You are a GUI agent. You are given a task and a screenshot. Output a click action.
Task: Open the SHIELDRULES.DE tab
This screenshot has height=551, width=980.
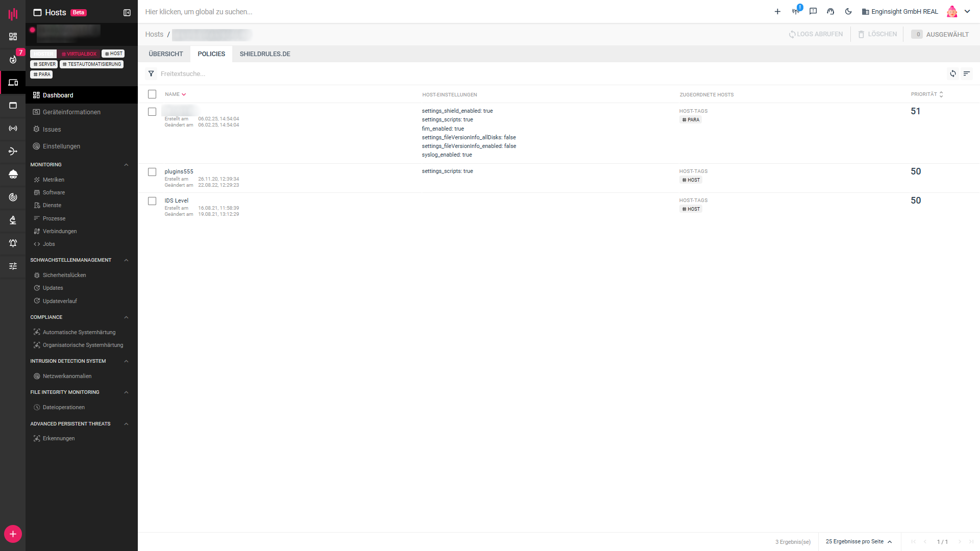[x=265, y=54]
